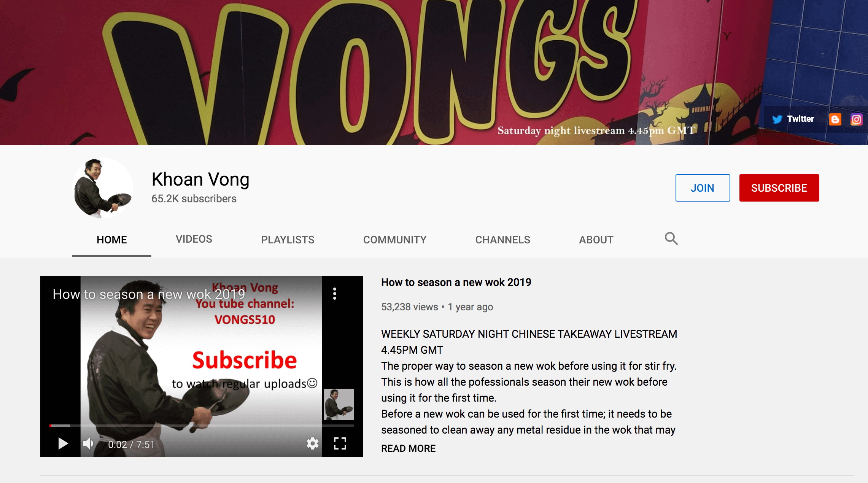Click the Khoan Vong channel avatar

(103, 188)
